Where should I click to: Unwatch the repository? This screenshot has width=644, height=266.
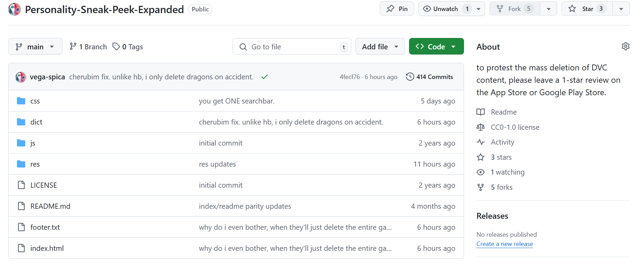point(445,9)
